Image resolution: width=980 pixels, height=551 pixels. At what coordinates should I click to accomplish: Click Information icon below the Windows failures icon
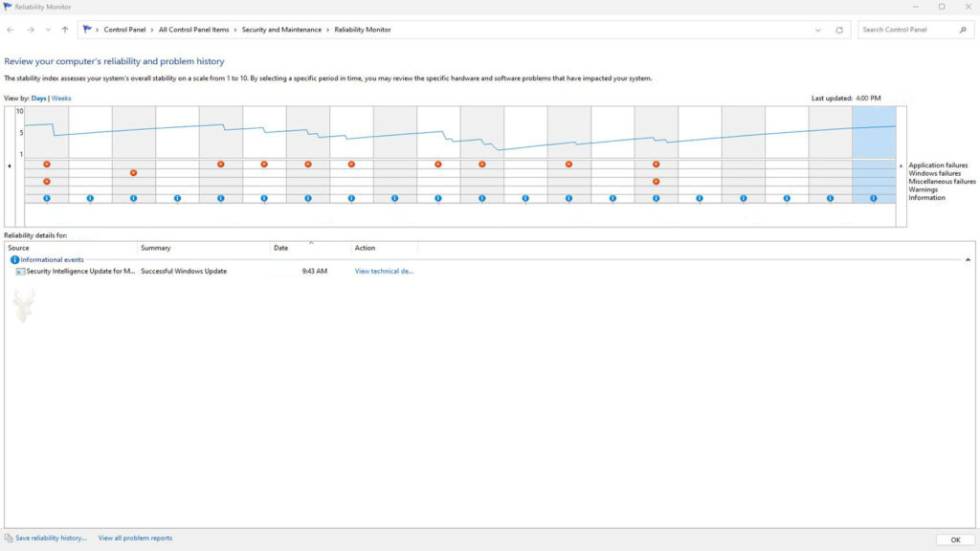[x=133, y=198]
